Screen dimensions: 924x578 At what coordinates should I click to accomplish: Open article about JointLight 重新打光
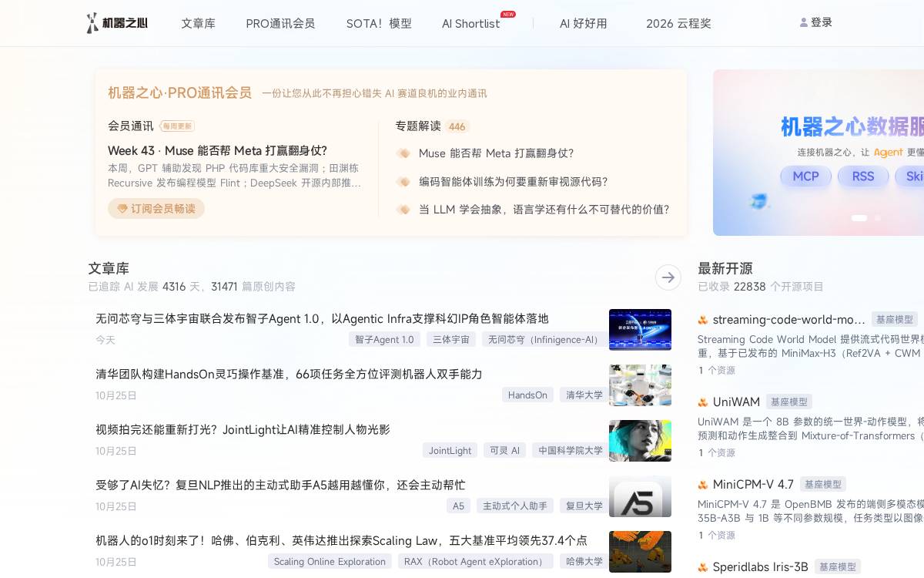[x=243, y=429]
